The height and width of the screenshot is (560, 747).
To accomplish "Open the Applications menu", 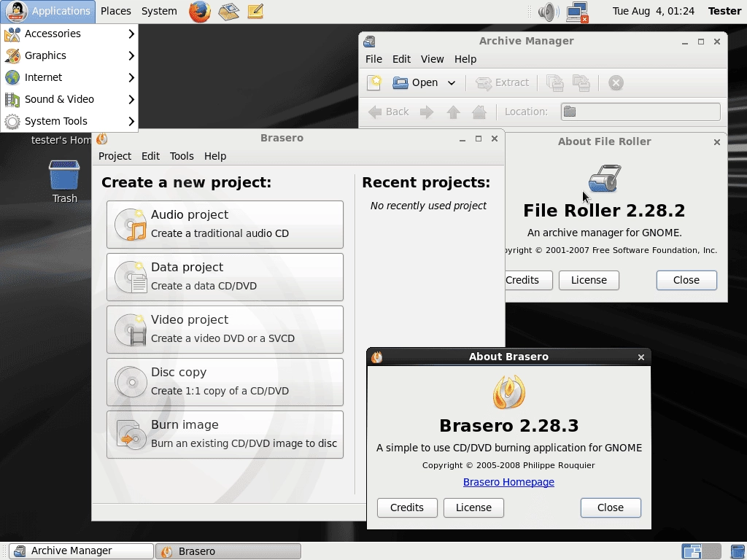I will coord(48,12).
